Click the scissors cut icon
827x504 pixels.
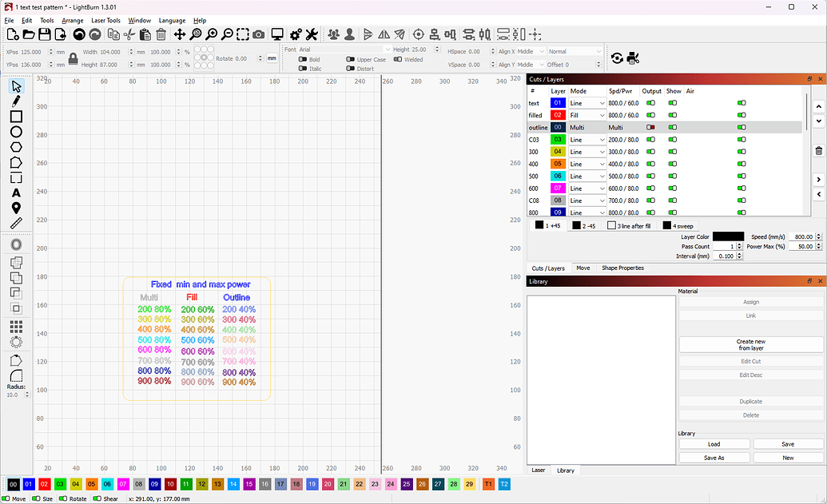tap(129, 35)
